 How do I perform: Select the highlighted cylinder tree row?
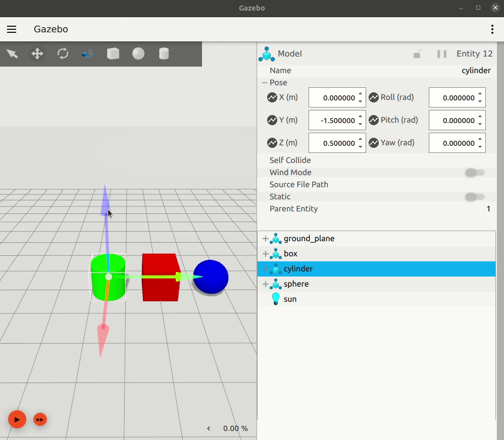[376, 269]
